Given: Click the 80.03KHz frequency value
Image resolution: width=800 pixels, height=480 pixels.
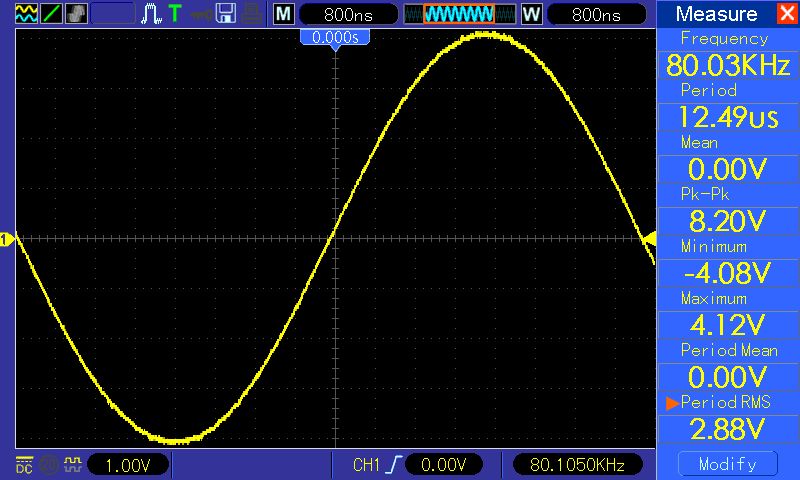Looking at the screenshot, I should coord(728,65).
